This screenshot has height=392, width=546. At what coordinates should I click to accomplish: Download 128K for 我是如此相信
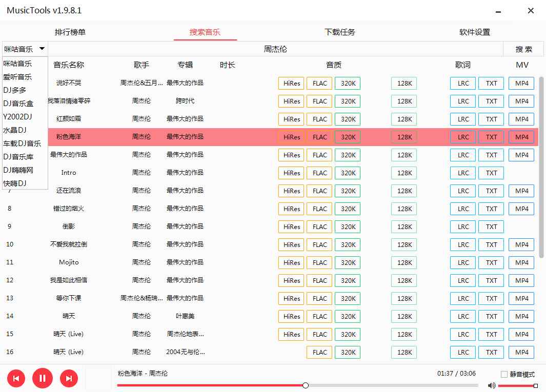point(405,280)
